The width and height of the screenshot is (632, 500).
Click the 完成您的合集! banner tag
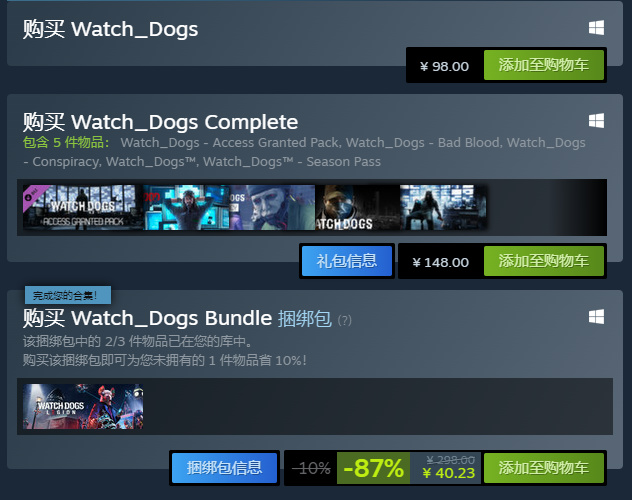[x=68, y=295]
